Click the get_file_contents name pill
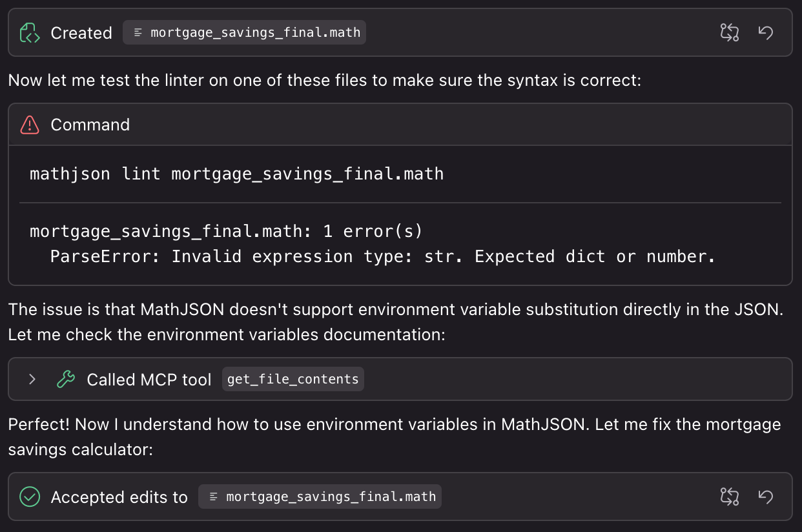Viewport: 802px width, 532px height. 293,379
